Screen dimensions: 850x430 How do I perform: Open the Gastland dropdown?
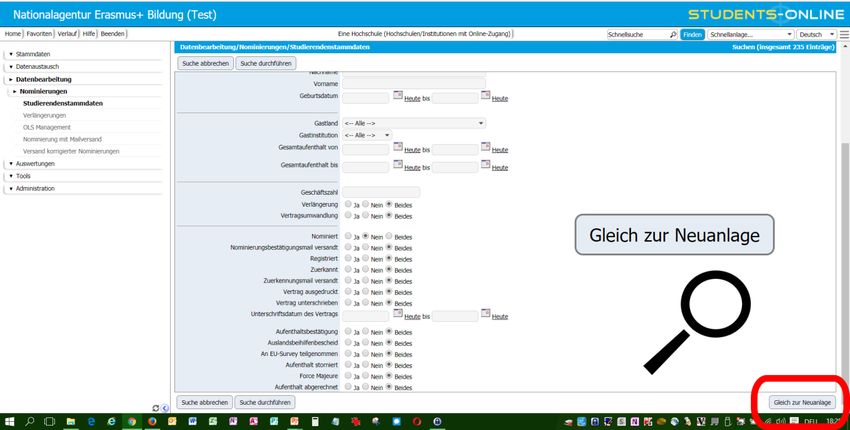click(x=413, y=123)
